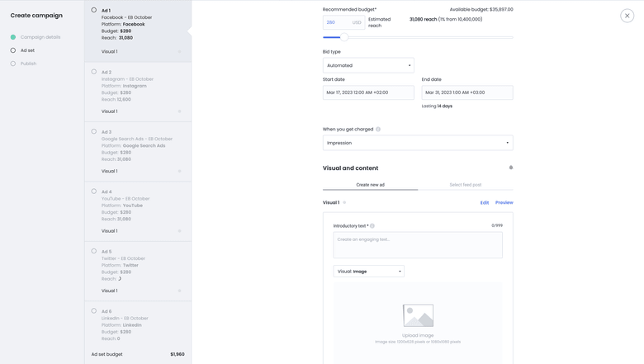Click the Edit link for Visual 1
Image resolution: width=644 pixels, height=364 pixels.
485,202
